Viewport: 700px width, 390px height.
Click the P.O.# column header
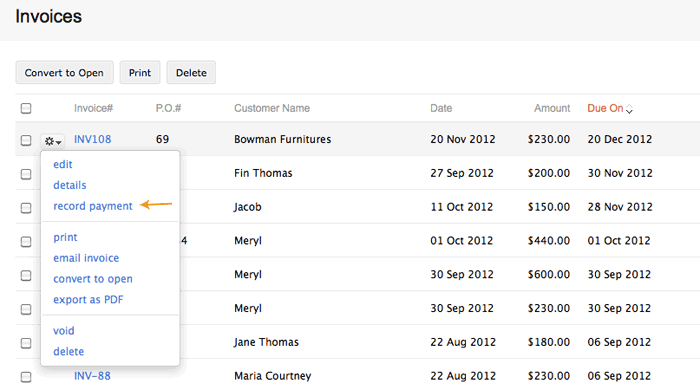[x=168, y=108]
